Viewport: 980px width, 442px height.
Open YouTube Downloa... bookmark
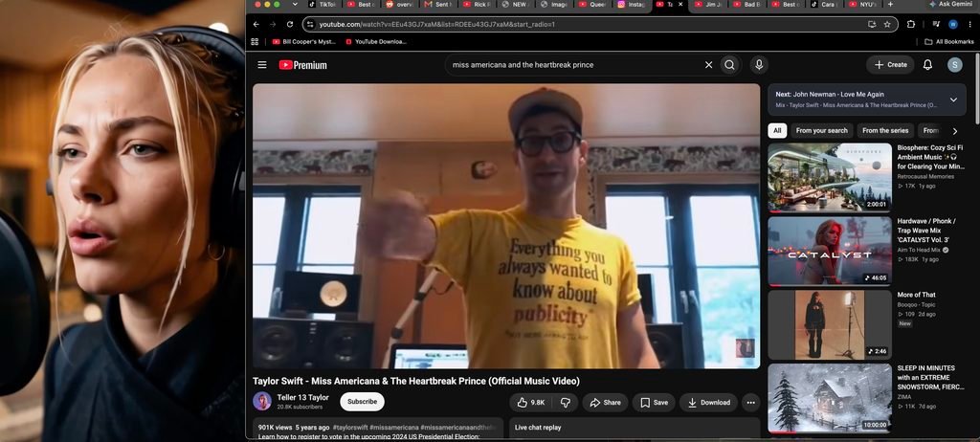[376, 42]
